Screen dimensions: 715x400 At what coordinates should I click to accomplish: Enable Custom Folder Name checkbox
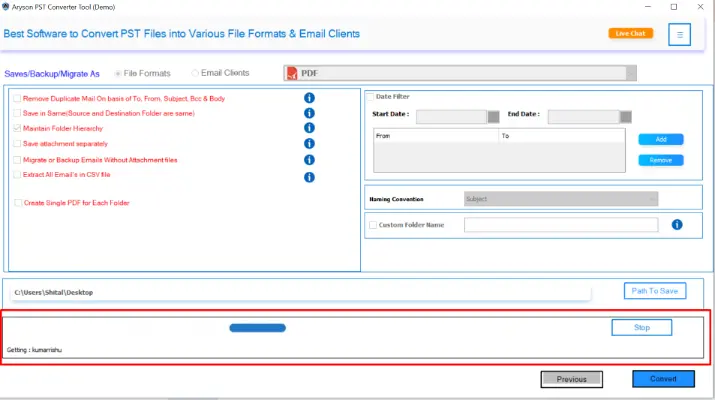pyautogui.click(x=373, y=225)
